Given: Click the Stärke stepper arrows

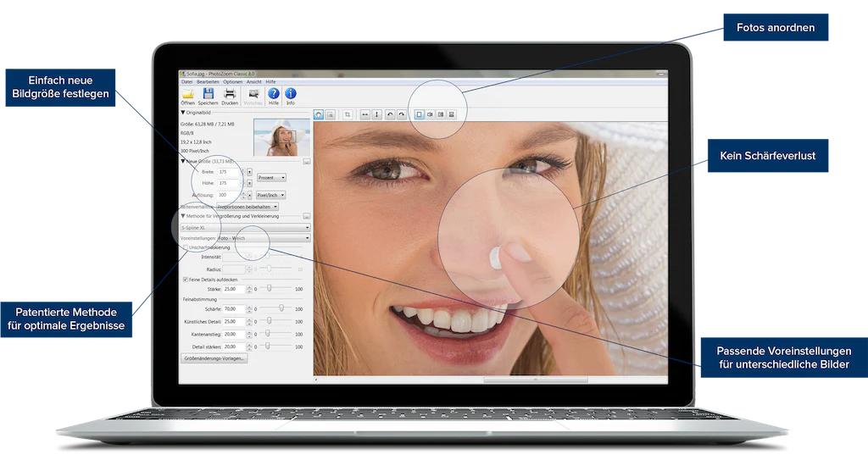Looking at the screenshot, I should pyautogui.click(x=249, y=289).
